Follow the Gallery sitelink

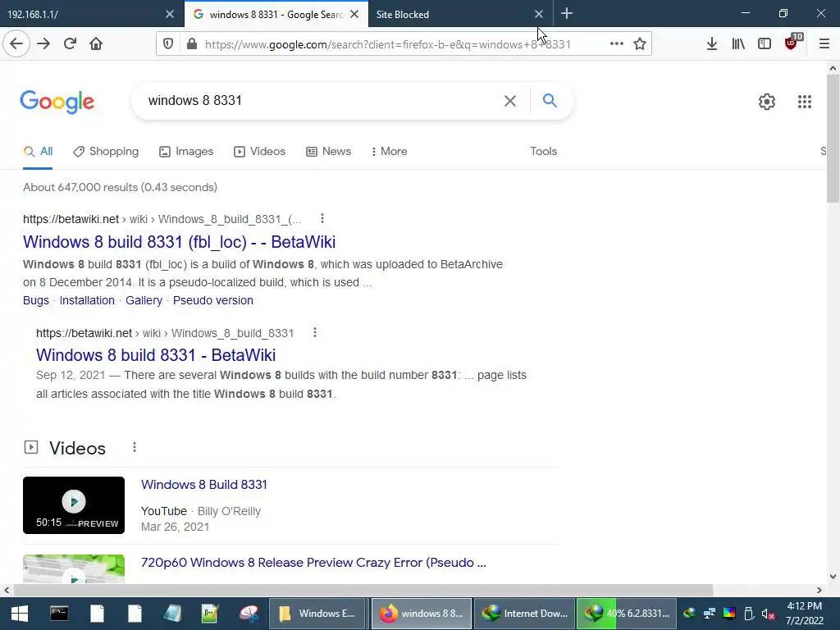(144, 300)
